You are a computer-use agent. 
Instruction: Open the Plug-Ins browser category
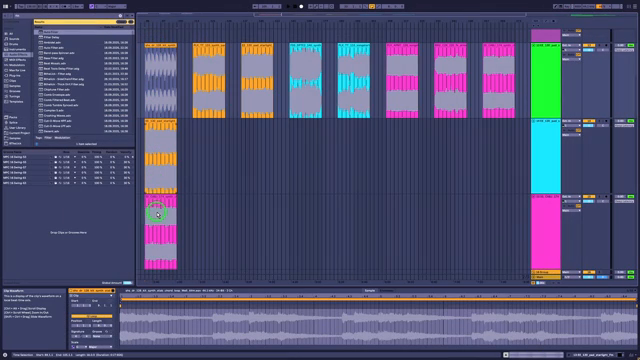coord(14,76)
